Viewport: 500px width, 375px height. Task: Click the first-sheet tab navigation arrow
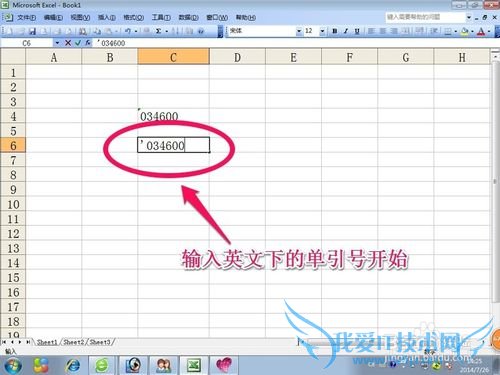point(4,342)
